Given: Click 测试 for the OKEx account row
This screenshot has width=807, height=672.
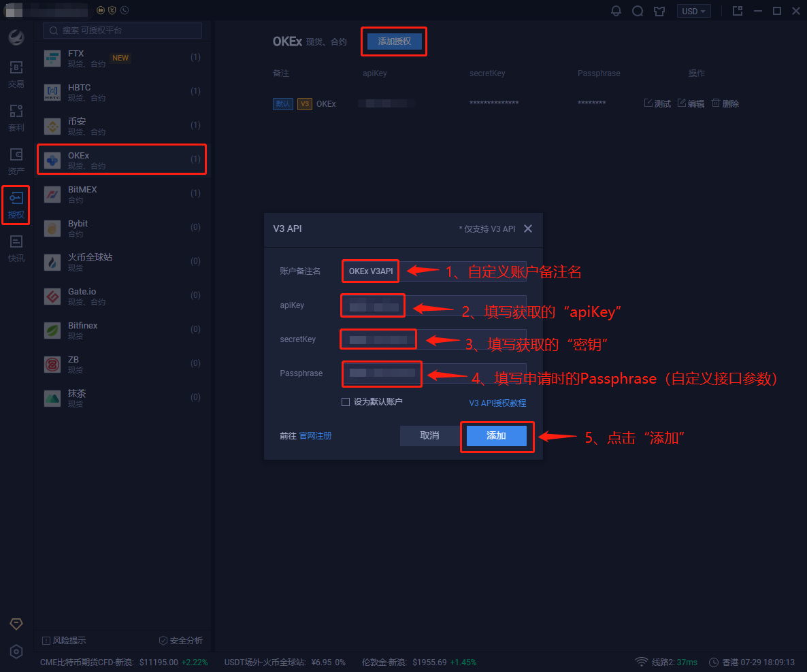Looking at the screenshot, I should point(658,103).
